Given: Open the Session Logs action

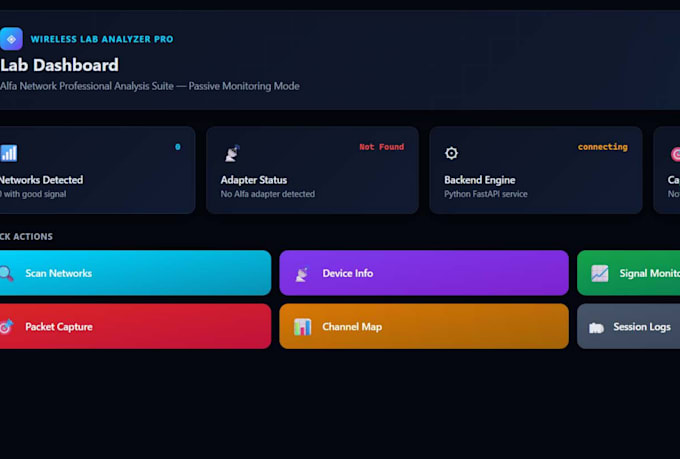Looking at the screenshot, I should [x=628, y=326].
